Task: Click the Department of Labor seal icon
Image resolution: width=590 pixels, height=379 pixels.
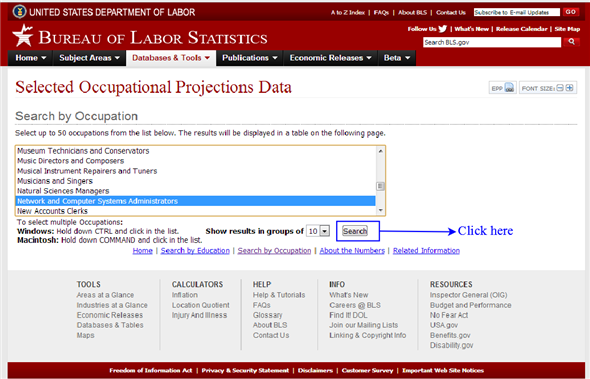Action: [19, 12]
